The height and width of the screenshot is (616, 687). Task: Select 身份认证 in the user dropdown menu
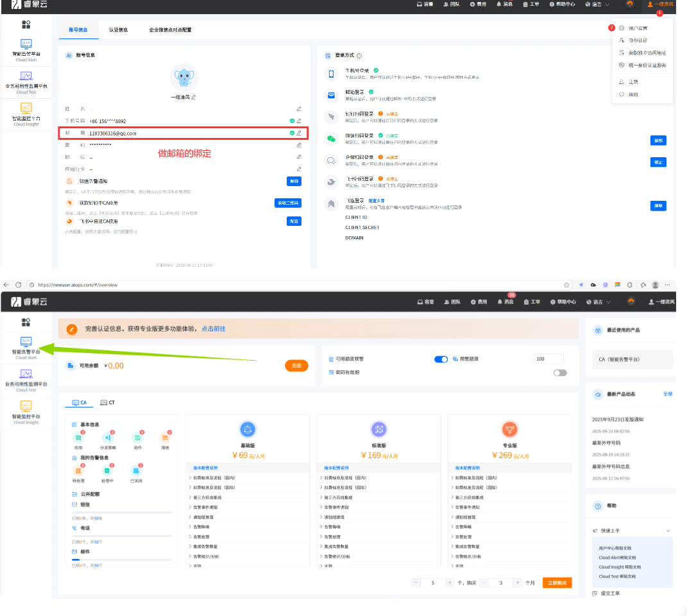(x=637, y=40)
